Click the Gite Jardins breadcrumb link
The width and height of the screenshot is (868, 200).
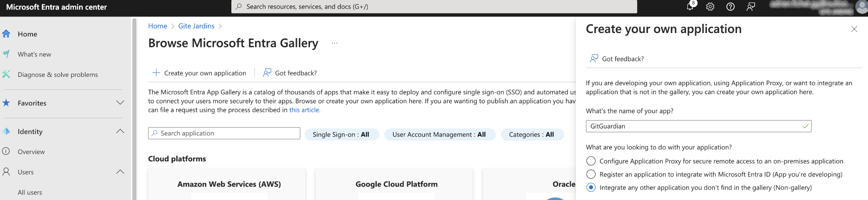click(196, 26)
